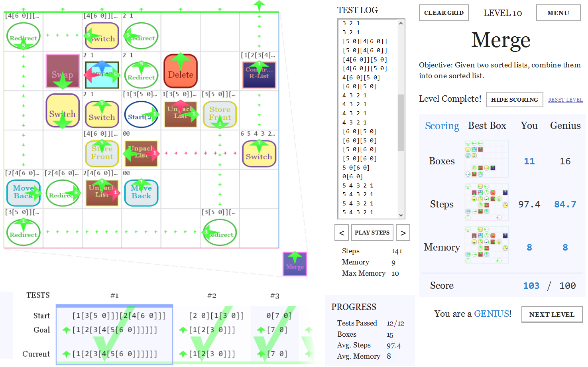This screenshot has height=367, width=588.
Task: Click the Genius Steps score 84.7
Action: pos(565,204)
